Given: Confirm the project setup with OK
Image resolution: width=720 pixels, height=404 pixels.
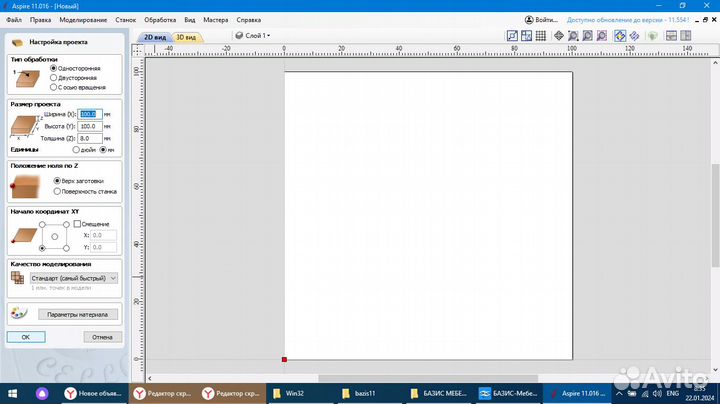Looking at the screenshot, I should point(26,337).
